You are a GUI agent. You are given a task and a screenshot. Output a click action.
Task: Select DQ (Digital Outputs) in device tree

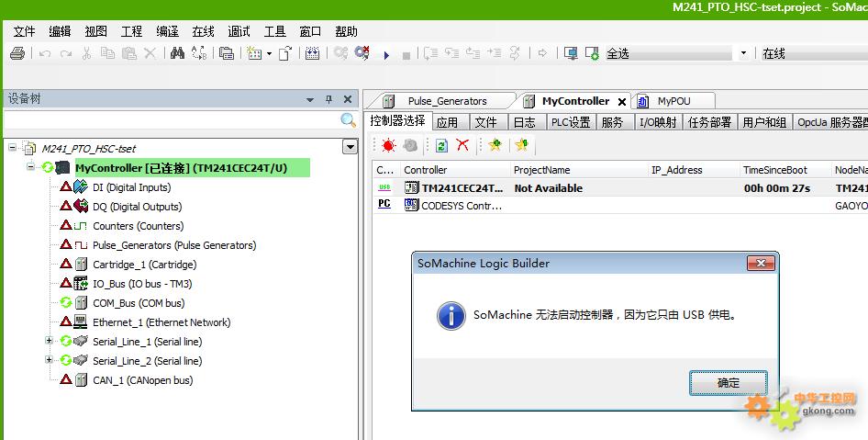click(138, 207)
